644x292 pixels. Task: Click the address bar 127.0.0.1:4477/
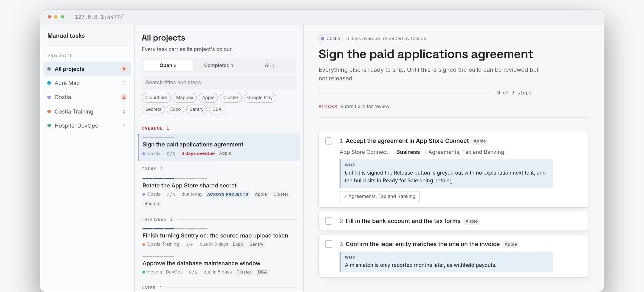(x=99, y=17)
